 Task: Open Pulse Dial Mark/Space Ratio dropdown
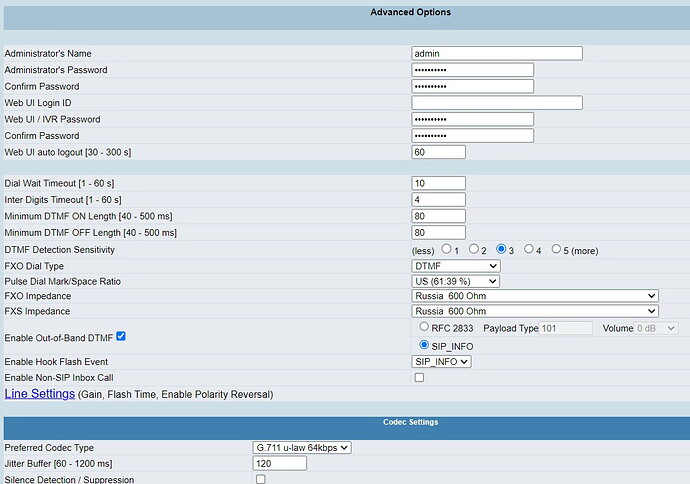tap(456, 281)
